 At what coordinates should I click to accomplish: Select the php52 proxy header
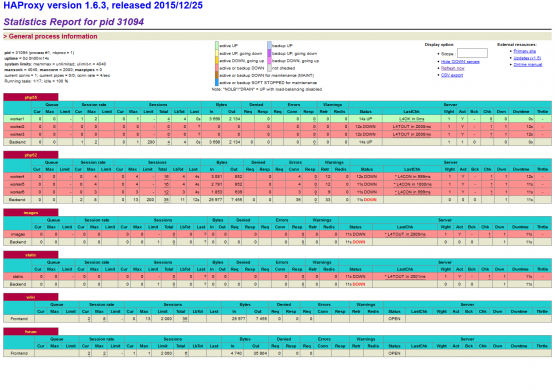click(x=31, y=155)
